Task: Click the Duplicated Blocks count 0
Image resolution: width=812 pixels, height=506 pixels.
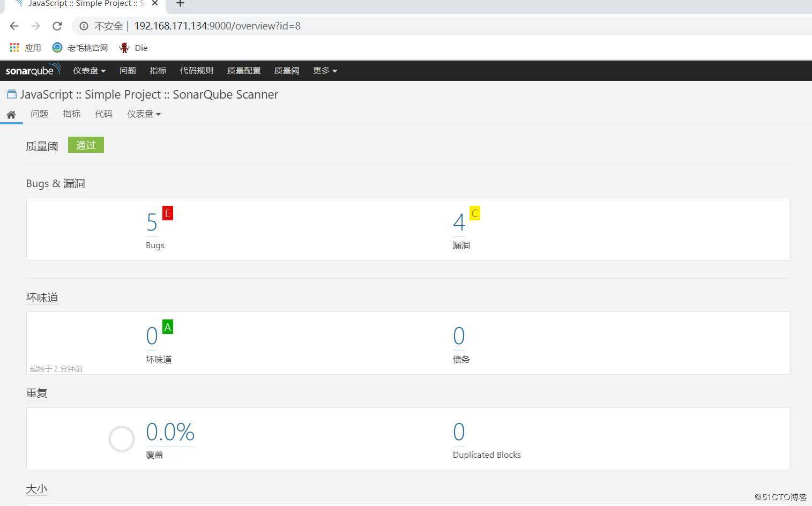Action: point(459,432)
